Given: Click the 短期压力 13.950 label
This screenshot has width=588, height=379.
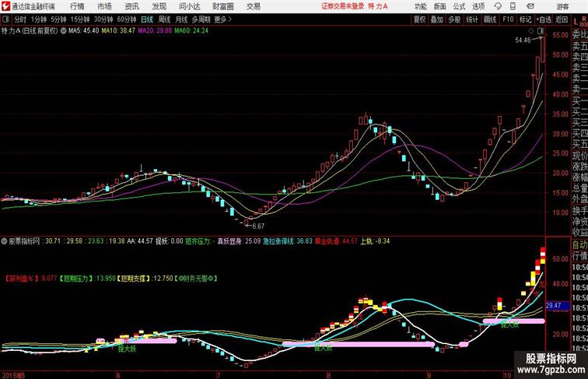Looking at the screenshot, I should 87,279.
